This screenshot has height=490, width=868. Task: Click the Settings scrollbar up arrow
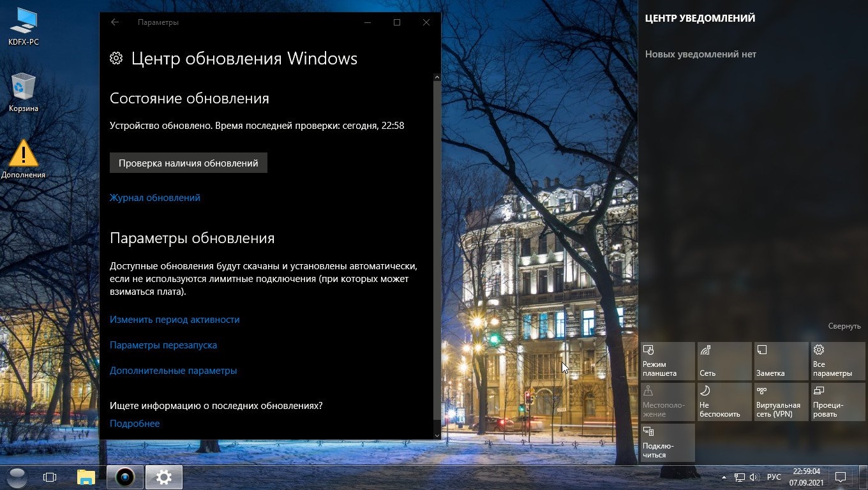437,77
